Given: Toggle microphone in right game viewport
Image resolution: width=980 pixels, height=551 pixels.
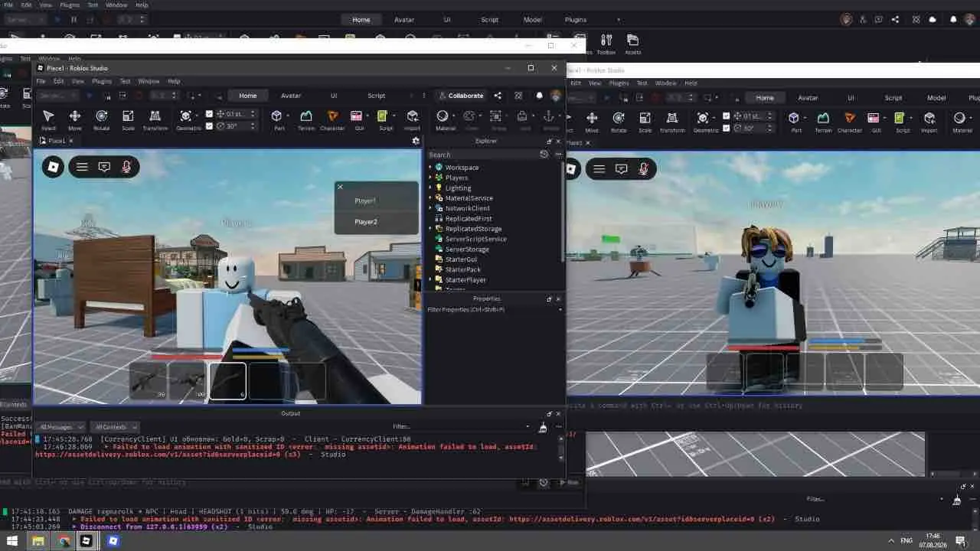Looking at the screenshot, I should (643, 169).
